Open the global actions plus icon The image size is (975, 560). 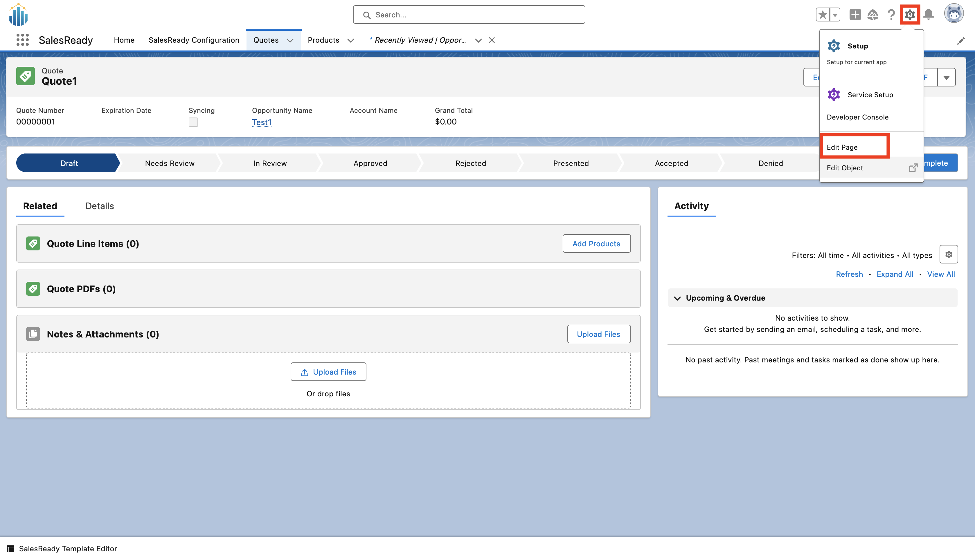[x=855, y=15]
